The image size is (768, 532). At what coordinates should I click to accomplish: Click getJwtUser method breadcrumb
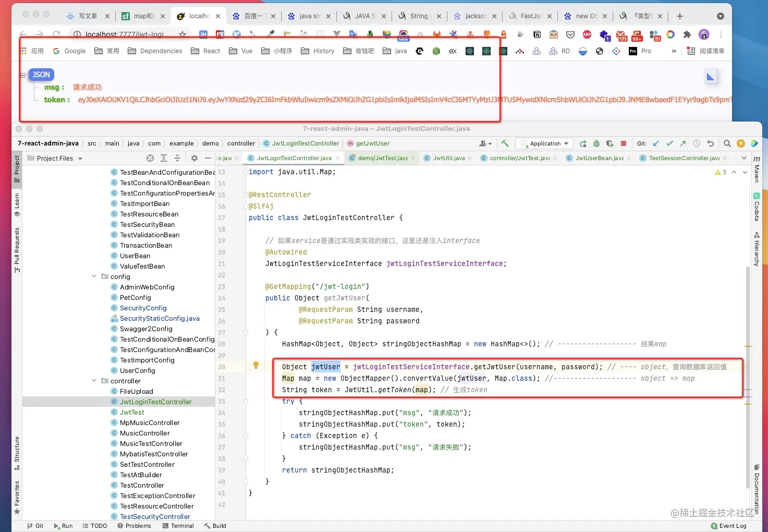click(x=368, y=143)
